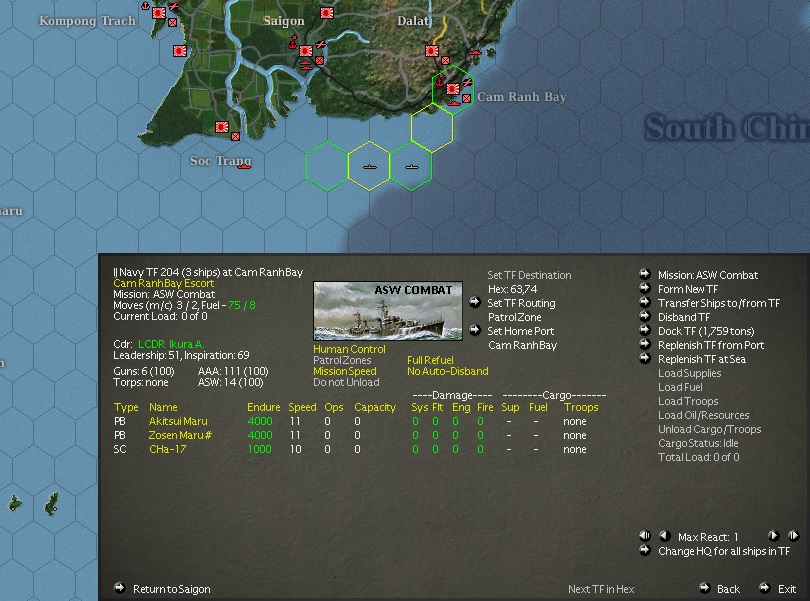Click the arrow icon beside Mission: ASW Combat
The height and width of the screenshot is (601, 810).
pyautogui.click(x=645, y=274)
